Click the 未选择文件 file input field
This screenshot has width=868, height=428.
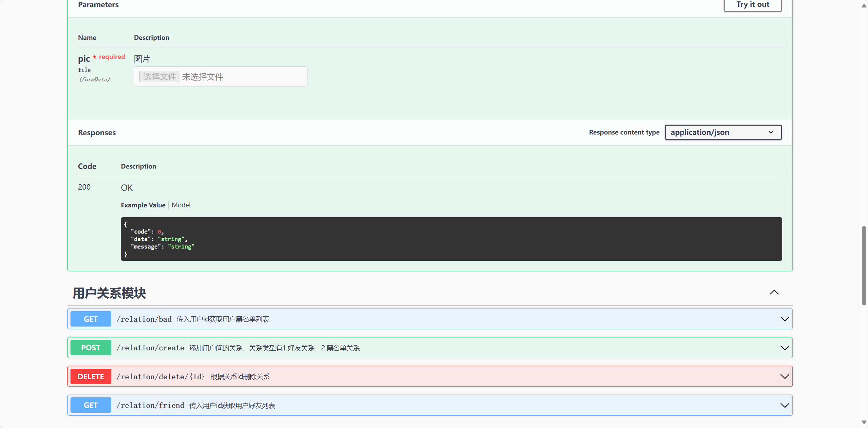click(x=221, y=77)
